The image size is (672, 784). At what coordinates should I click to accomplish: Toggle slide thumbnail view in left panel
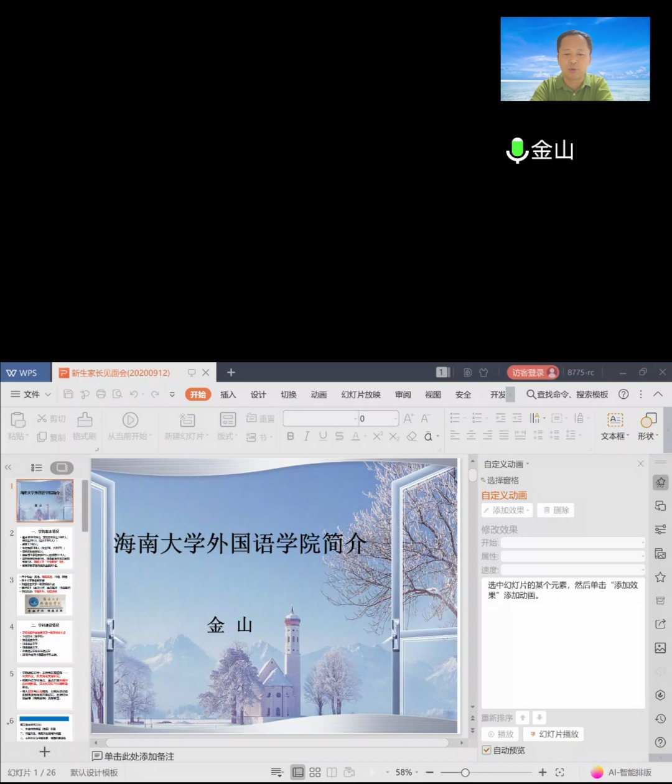click(62, 467)
